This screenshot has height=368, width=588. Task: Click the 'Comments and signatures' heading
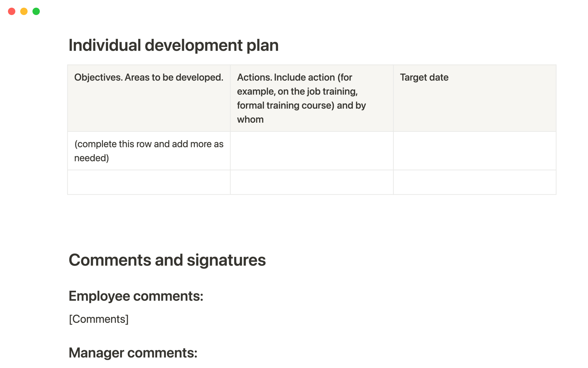click(x=167, y=260)
